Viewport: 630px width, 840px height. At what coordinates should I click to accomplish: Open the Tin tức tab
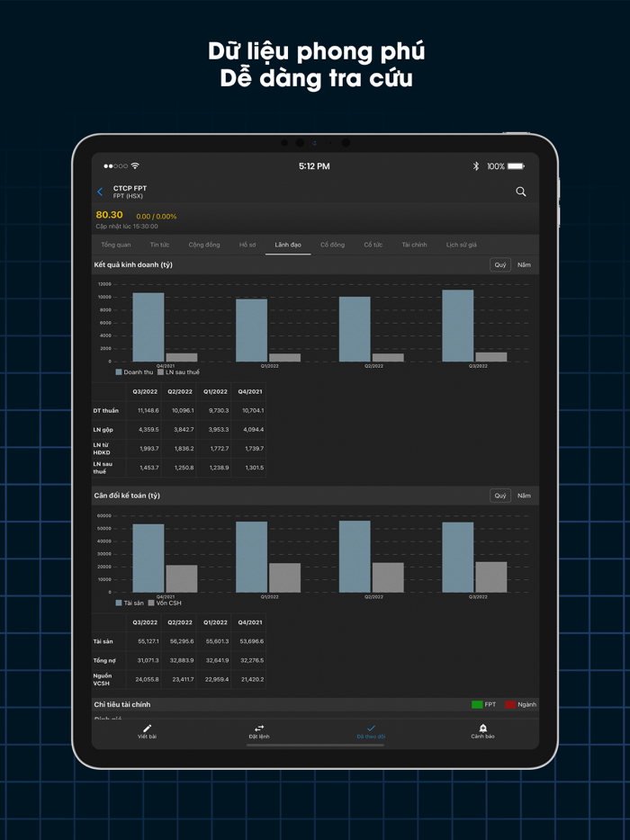[159, 245]
